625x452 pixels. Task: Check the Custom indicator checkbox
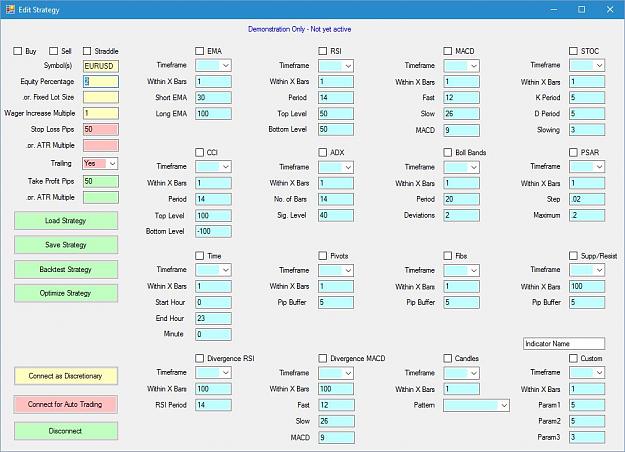(x=573, y=358)
